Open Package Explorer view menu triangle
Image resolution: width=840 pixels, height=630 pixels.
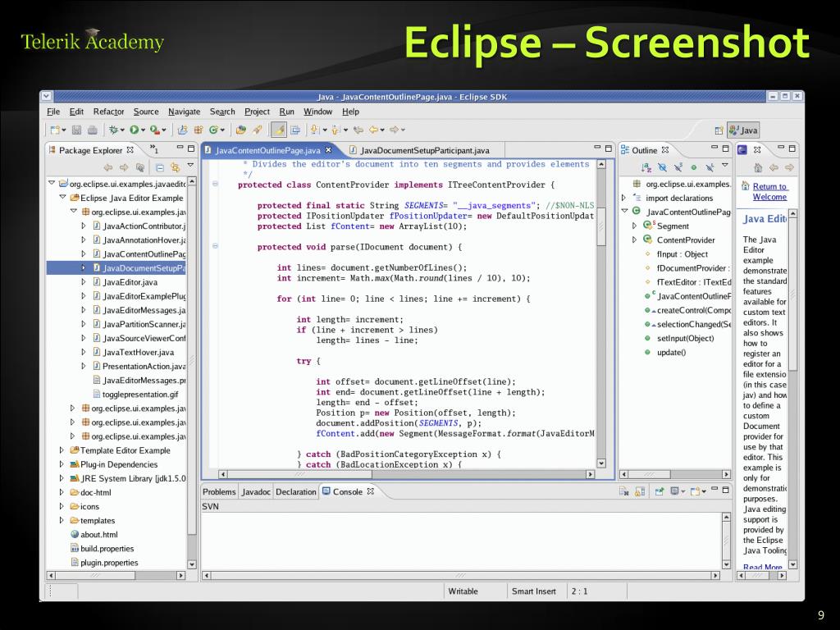[x=190, y=165]
